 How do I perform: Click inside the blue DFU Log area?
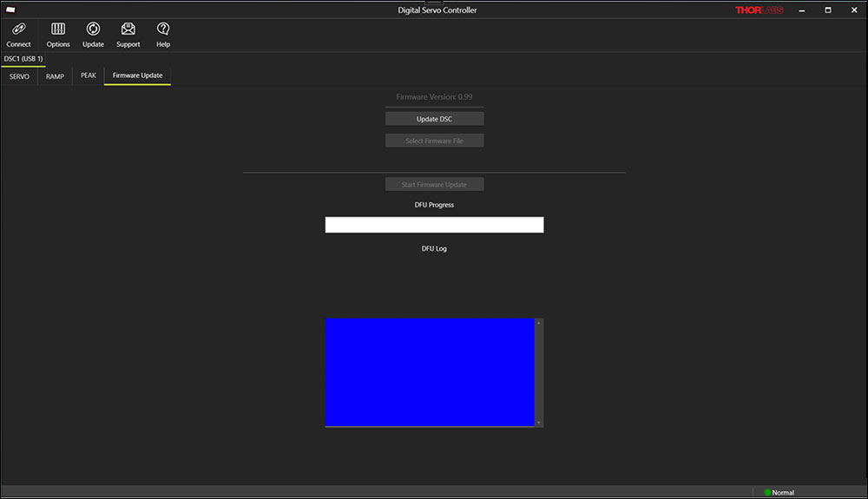(430, 372)
